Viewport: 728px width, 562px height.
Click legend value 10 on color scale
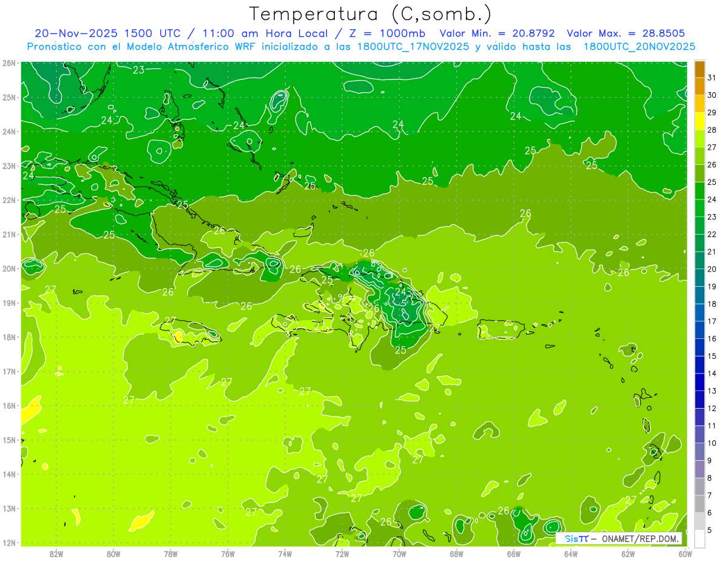coord(712,443)
